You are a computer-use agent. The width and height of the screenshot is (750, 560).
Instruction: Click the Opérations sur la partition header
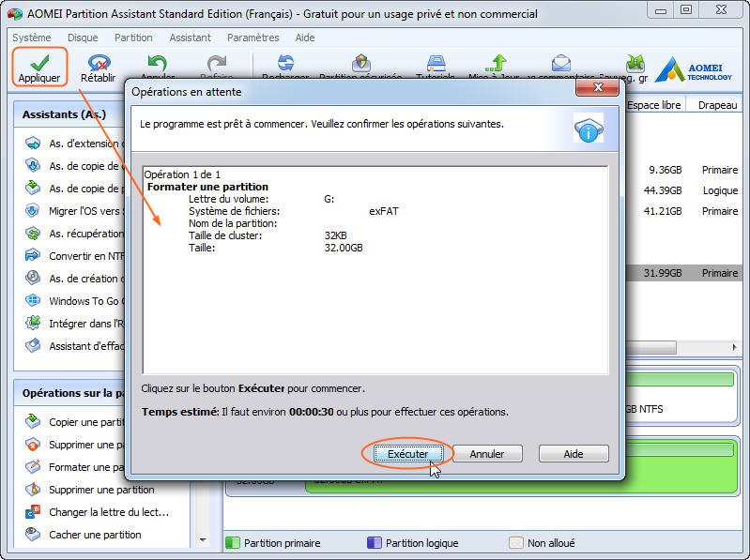coord(69,393)
